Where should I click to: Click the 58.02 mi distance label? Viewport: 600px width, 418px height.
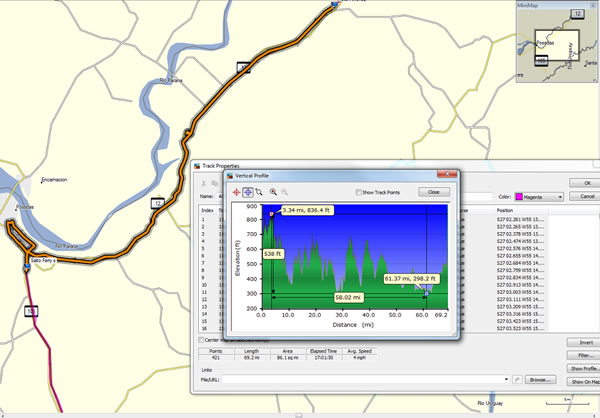348,297
